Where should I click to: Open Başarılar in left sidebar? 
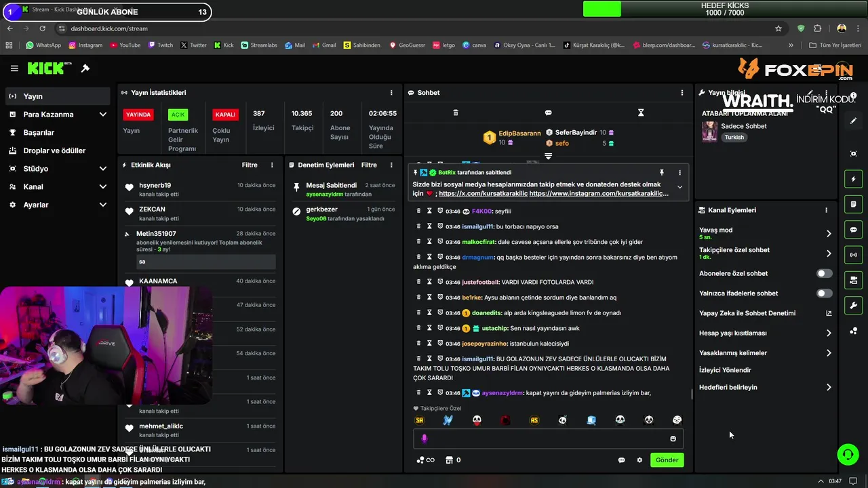[58, 133]
